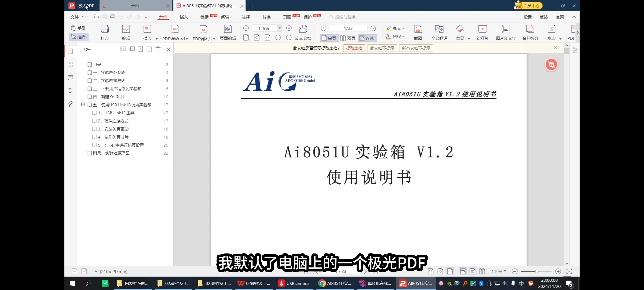Open the search sidebar panel icon
This screenshot has width=644, height=290.
[70, 91]
